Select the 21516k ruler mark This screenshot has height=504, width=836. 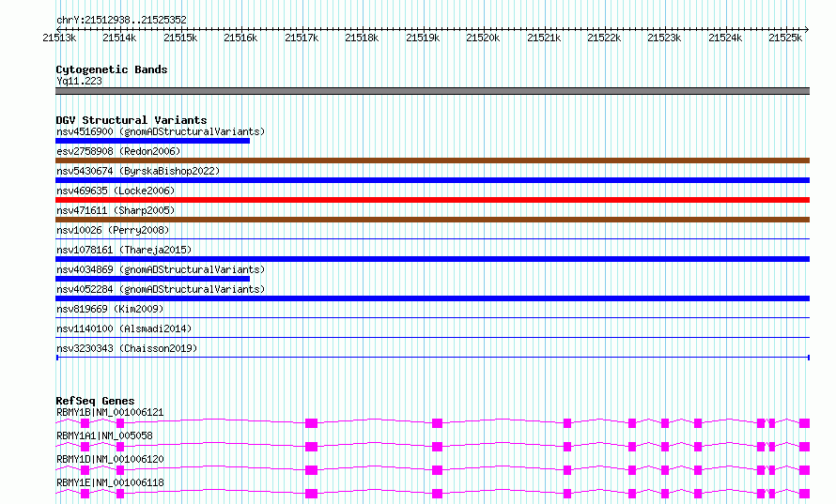pos(240,38)
